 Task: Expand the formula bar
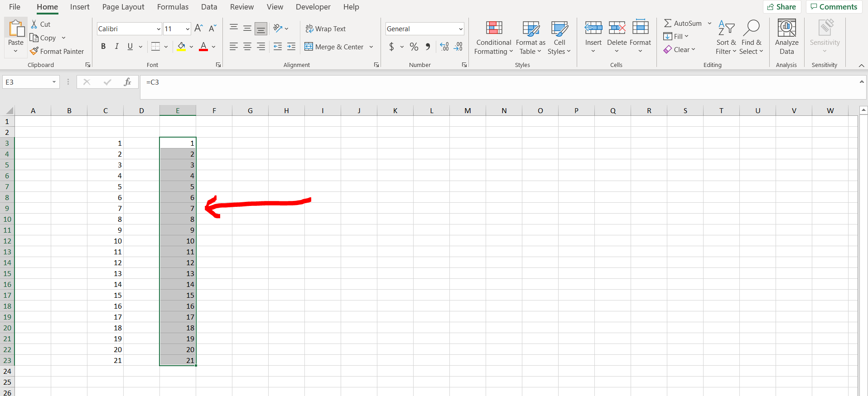[x=862, y=82]
